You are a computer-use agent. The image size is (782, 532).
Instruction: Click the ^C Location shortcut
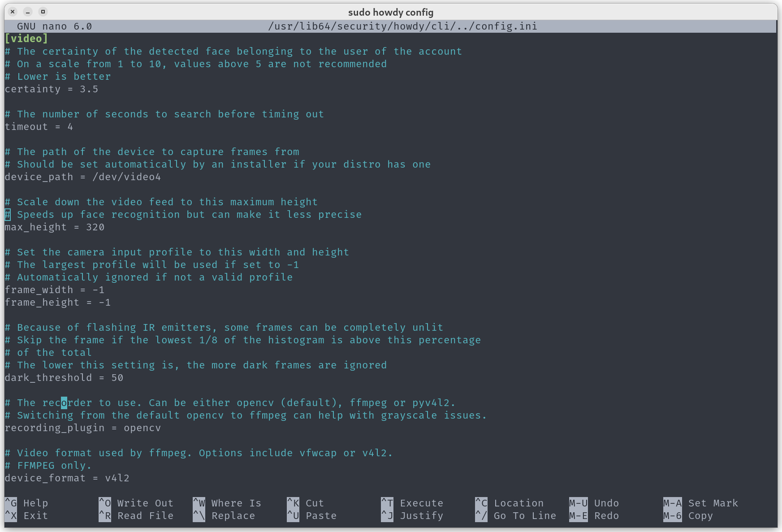pyautogui.click(x=509, y=503)
